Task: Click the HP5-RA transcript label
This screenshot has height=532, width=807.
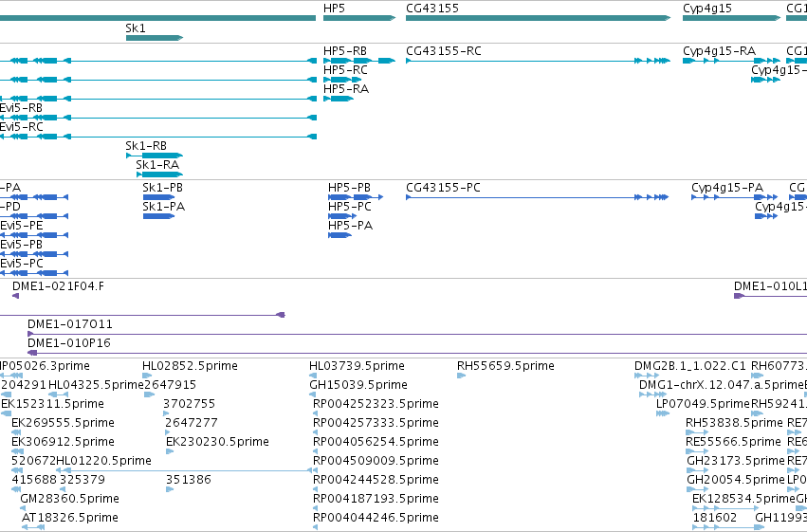Action: point(346,89)
